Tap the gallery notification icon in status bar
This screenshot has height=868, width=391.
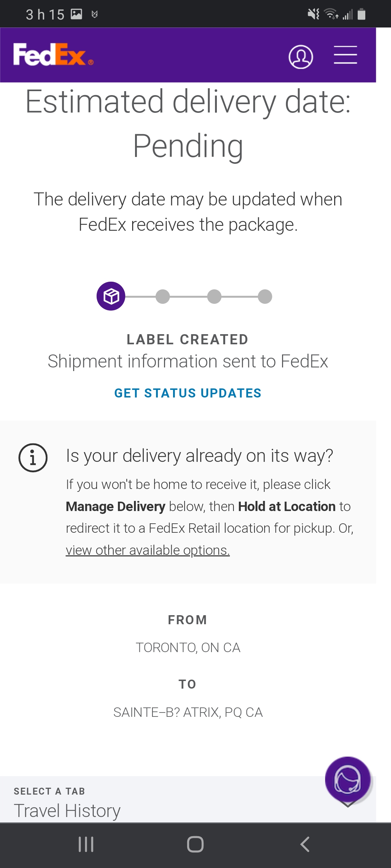76,14
